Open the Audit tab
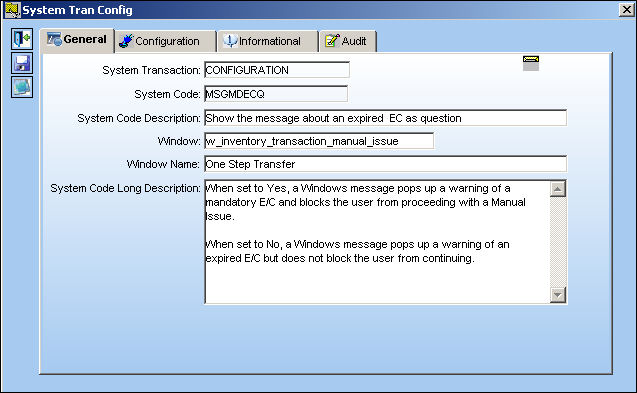The width and height of the screenshot is (637, 393). point(348,41)
